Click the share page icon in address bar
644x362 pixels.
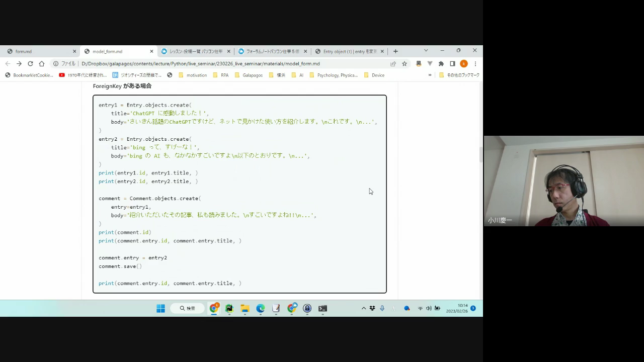click(x=393, y=64)
